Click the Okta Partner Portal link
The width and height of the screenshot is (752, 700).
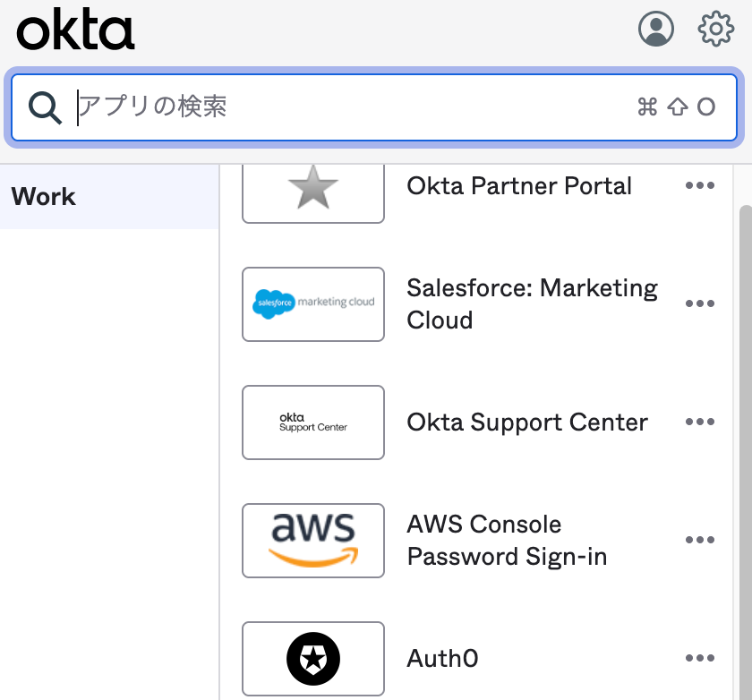coord(519,185)
